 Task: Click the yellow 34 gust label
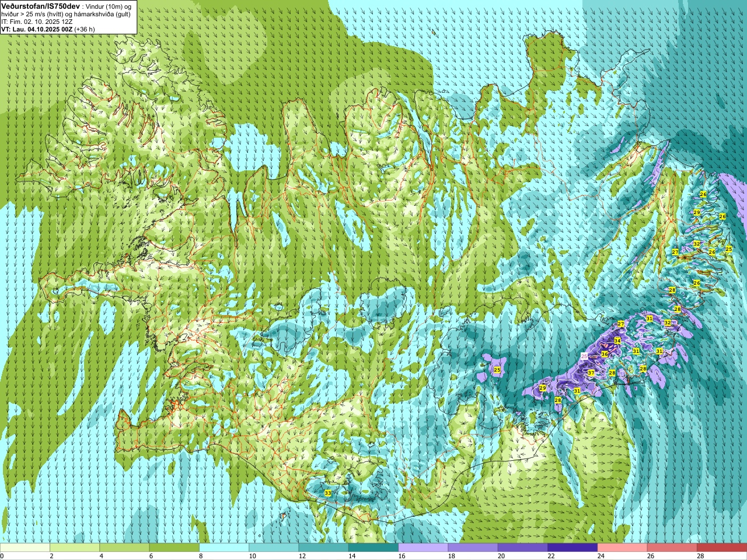click(617, 340)
